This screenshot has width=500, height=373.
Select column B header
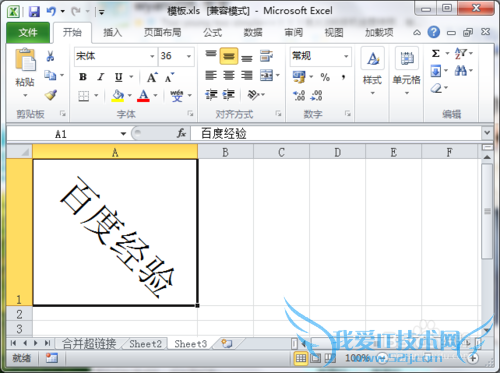(225, 152)
